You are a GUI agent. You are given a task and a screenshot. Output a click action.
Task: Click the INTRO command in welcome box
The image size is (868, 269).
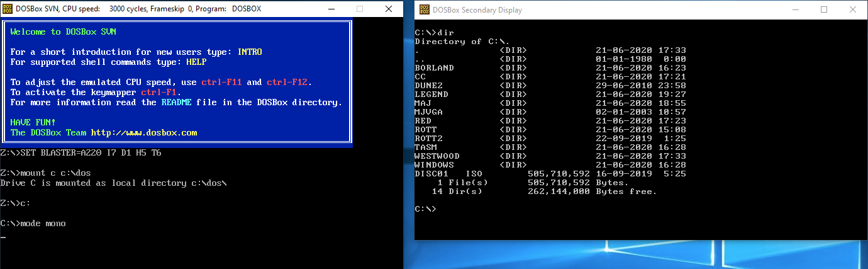250,52
